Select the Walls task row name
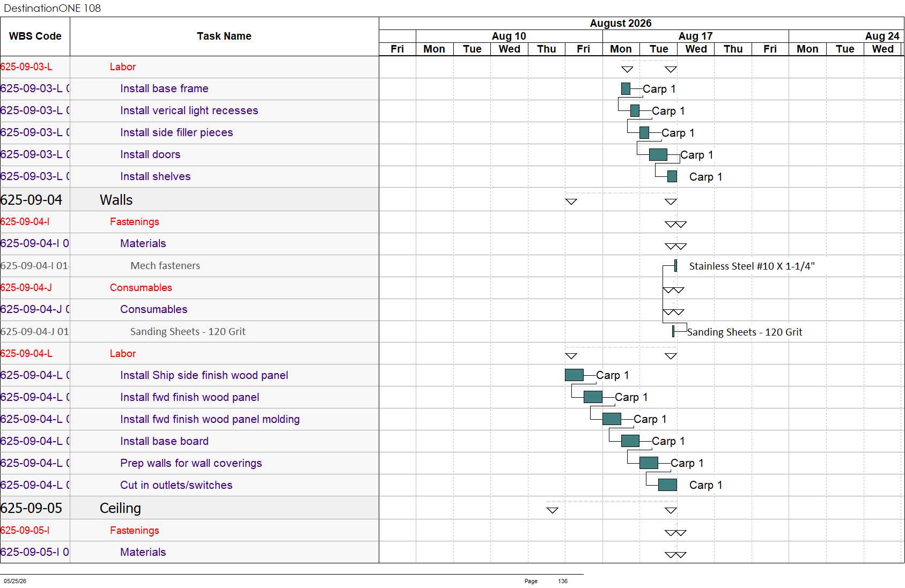The width and height of the screenshot is (905, 588). [116, 199]
